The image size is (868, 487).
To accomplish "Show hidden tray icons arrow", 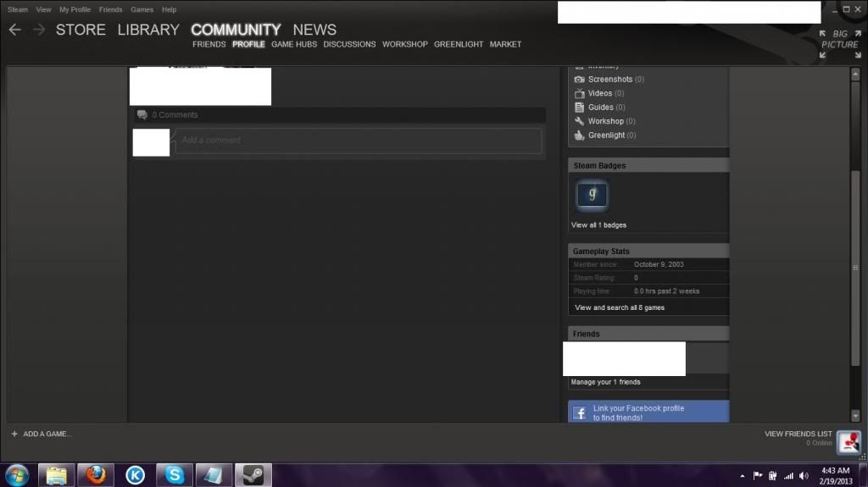I will (743, 476).
